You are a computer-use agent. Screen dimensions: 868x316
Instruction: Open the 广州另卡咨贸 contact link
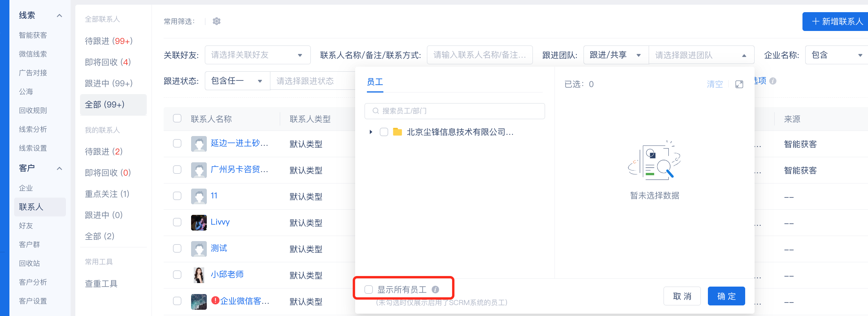pos(239,169)
